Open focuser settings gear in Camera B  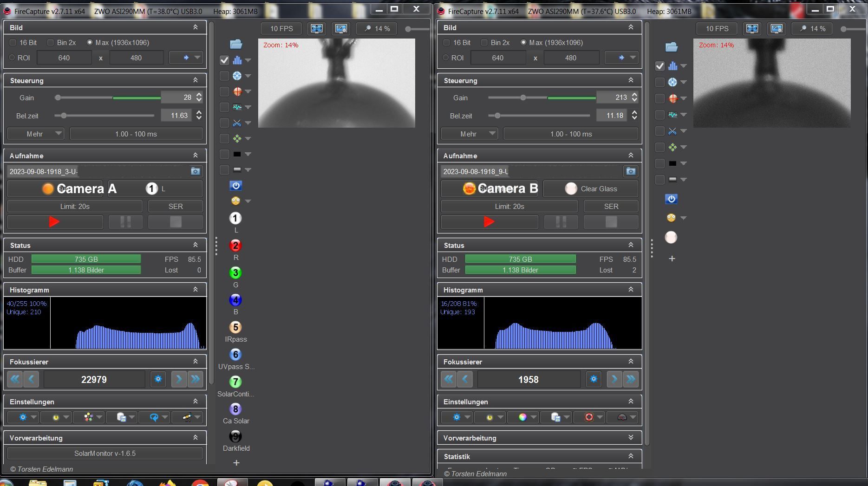tap(594, 379)
